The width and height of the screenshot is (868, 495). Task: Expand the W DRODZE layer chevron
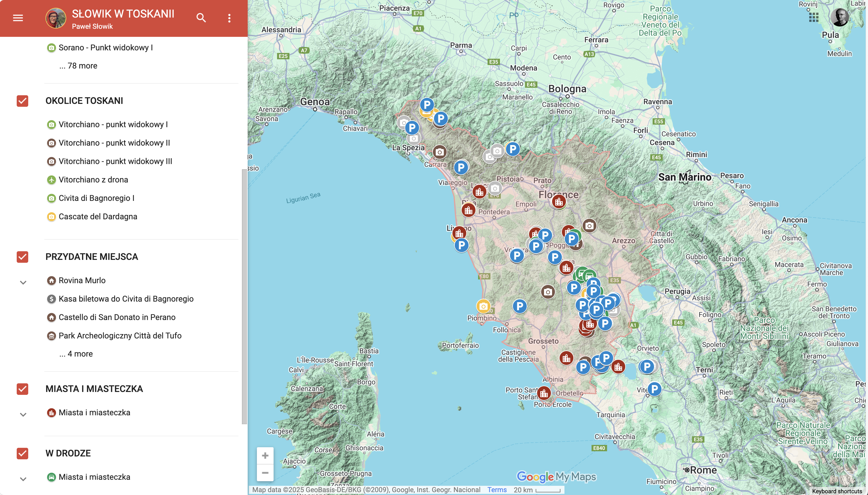click(23, 479)
